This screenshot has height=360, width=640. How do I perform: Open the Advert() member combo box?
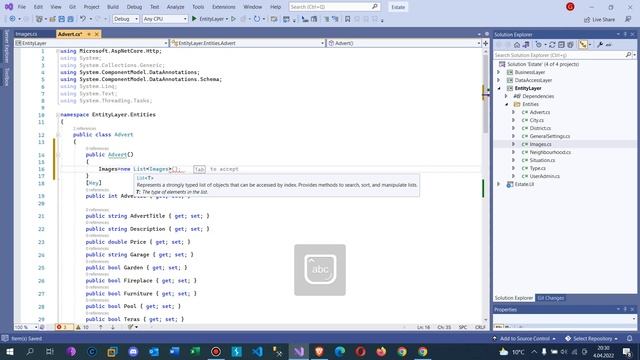[404, 43]
